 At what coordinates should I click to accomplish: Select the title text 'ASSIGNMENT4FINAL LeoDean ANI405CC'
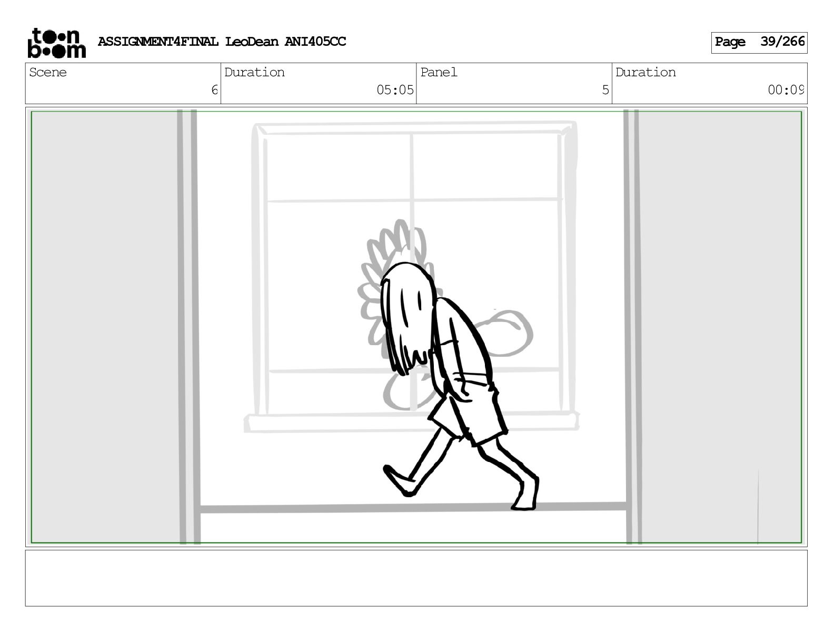[222, 42]
